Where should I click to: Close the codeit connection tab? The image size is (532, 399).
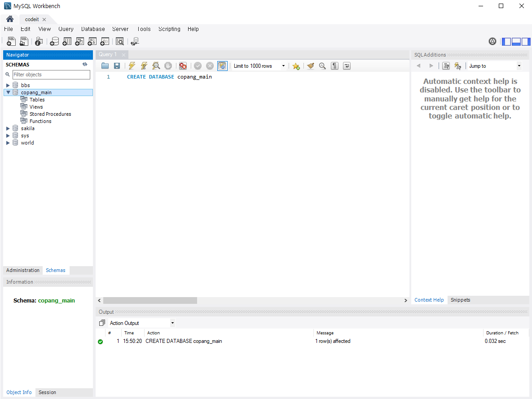coord(44,19)
